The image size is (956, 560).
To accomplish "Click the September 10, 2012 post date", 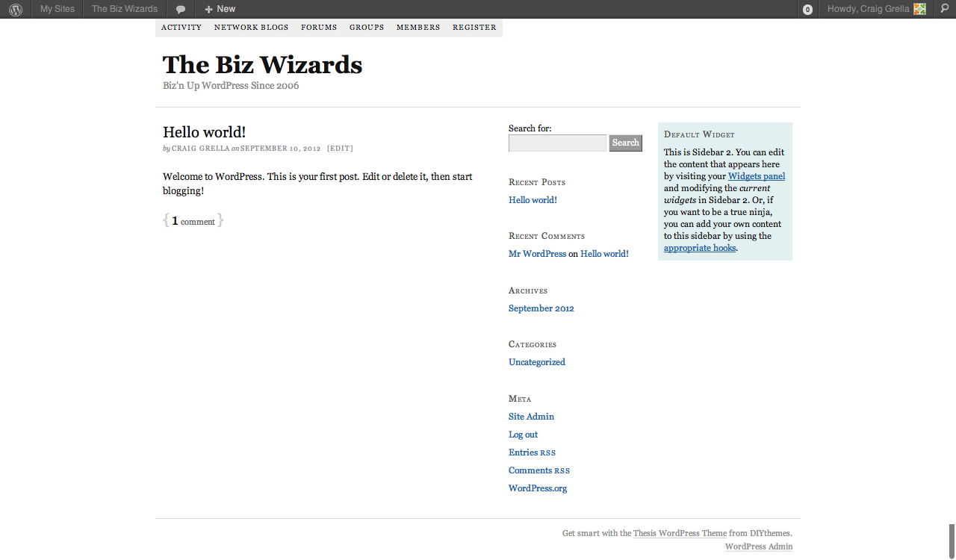I will 280,149.
